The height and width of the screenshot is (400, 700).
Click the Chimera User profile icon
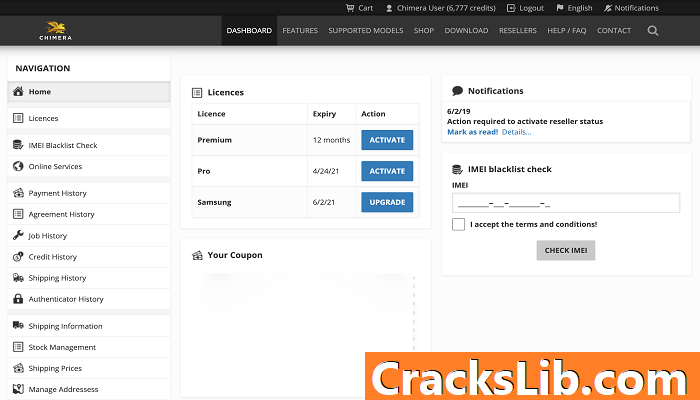(389, 8)
